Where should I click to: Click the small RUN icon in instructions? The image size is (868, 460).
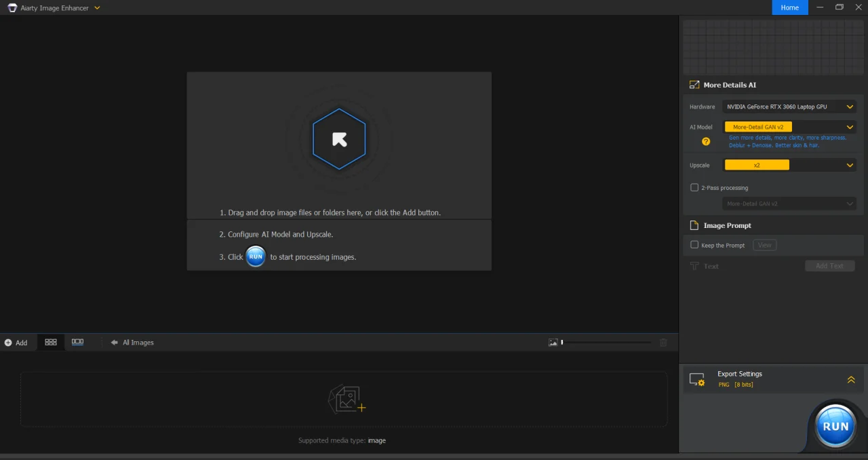click(256, 256)
